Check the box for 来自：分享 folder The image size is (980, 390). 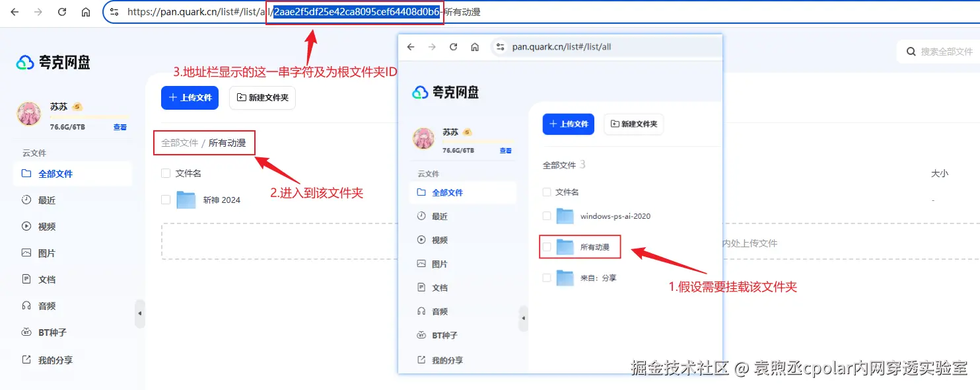pyautogui.click(x=546, y=278)
